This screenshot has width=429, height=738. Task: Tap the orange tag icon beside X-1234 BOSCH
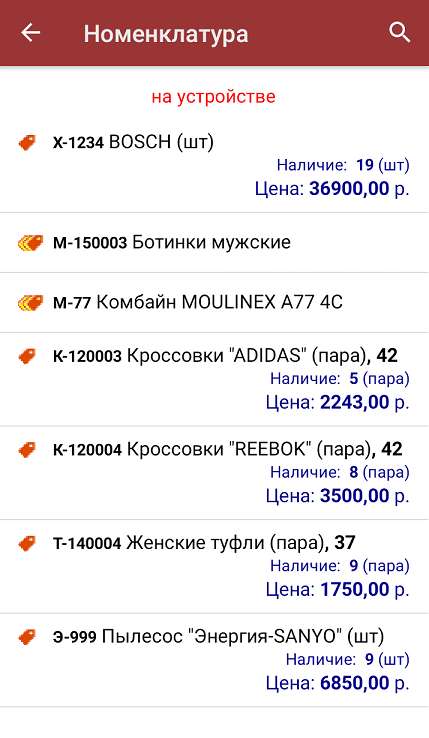(27, 143)
